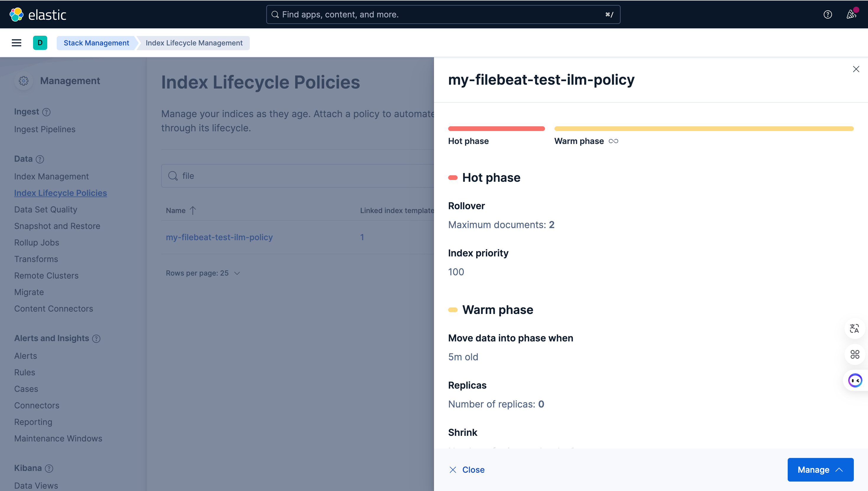This screenshot has width=868, height=491.
Task: Open Content Connectors in sidebar
Action: click(x=53, y=309)
